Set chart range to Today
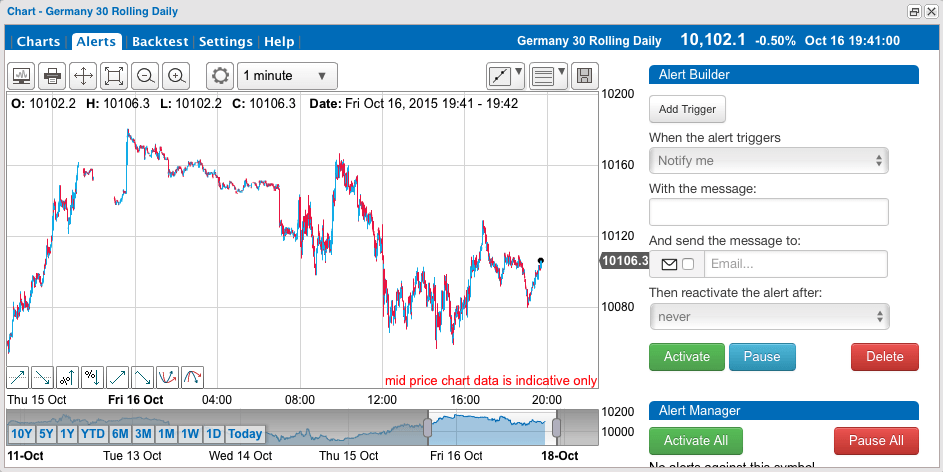 (x=245, y=434)
